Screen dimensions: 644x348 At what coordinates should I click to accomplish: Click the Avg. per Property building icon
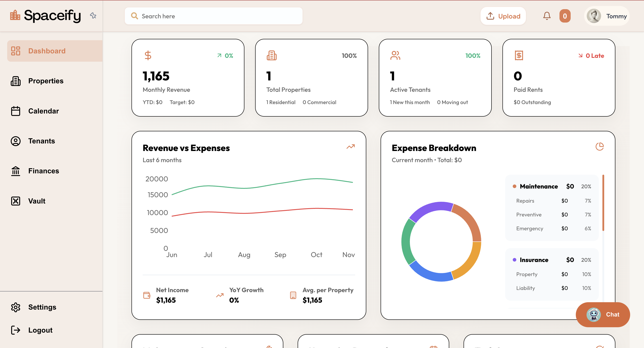[x=293, y=295]
